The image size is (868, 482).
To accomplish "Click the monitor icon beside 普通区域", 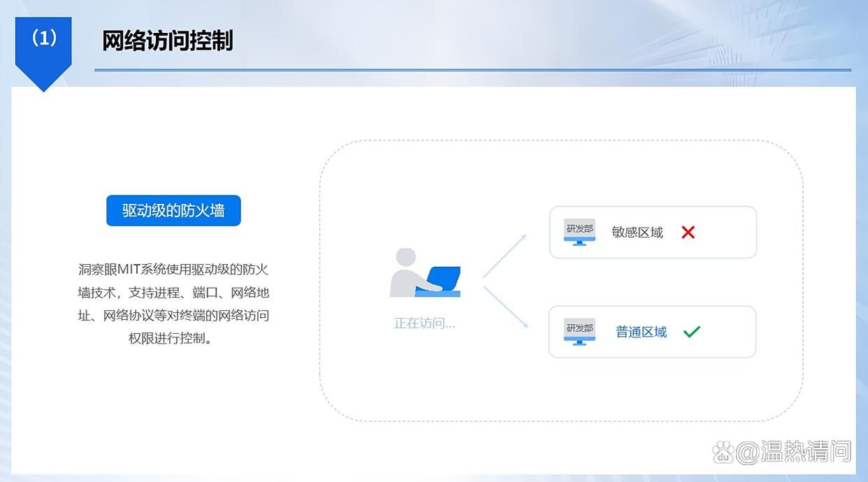I will pyautogui.click(x=579, y=332).
